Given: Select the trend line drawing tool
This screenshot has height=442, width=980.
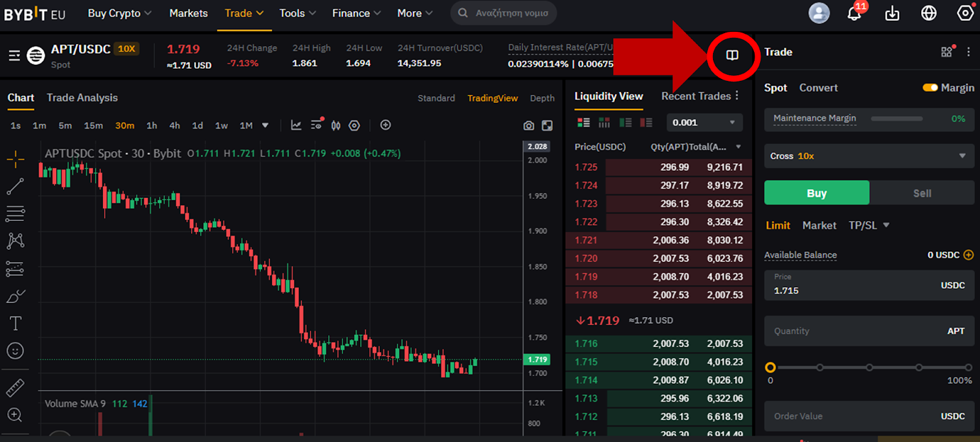Looking at the screenshot, I should tap(15, 187).
